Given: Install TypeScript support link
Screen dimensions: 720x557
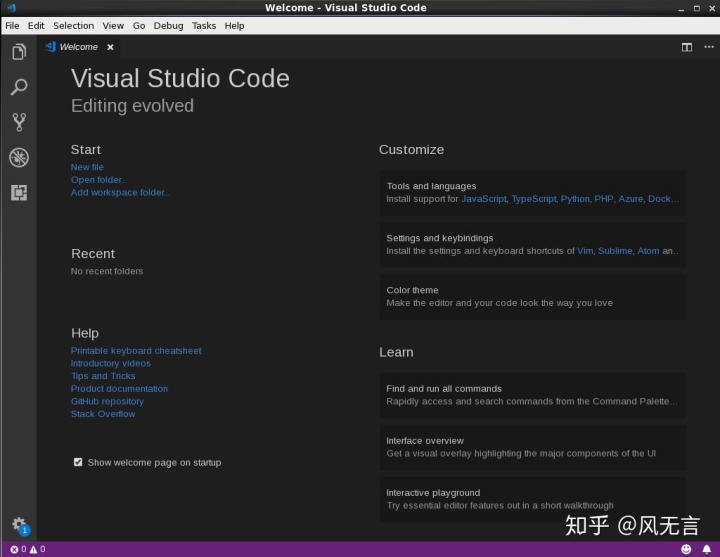Looking at the screenshot, I should coord(534,199).
